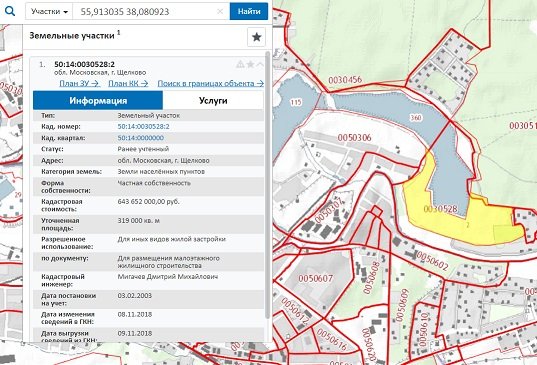Open the Участки search type dropdown

49,11
